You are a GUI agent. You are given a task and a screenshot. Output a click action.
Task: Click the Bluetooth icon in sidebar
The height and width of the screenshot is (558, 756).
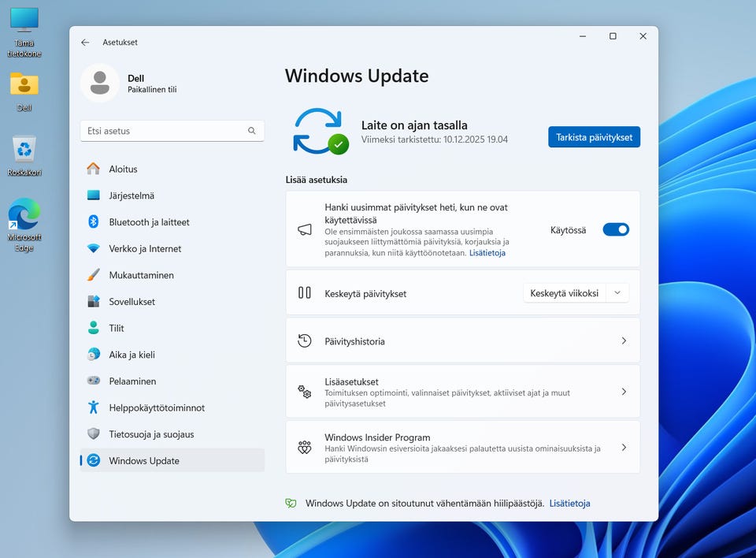[94, 222]
